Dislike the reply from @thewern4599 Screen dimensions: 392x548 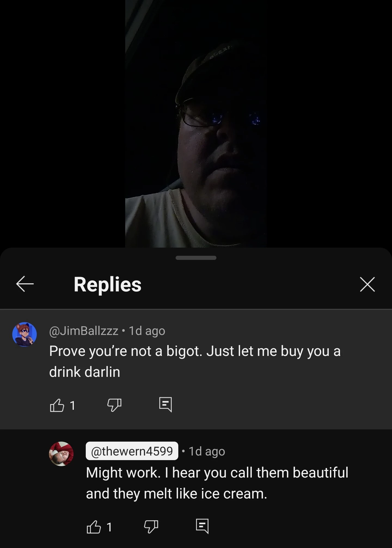pyautogui.click(x=151, y=527)
